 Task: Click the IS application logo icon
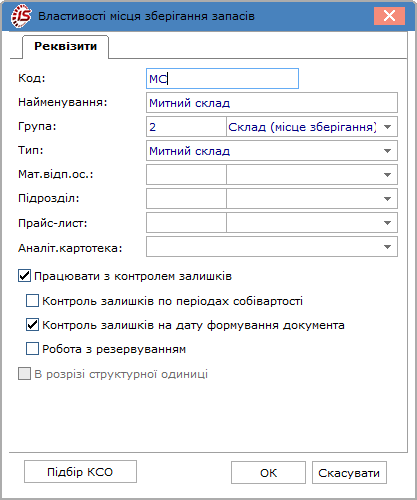pos(21,16)
